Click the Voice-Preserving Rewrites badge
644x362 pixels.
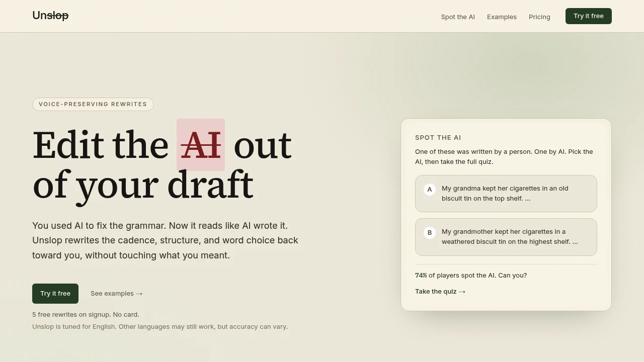pyautogui.click(x=93, y=104)
